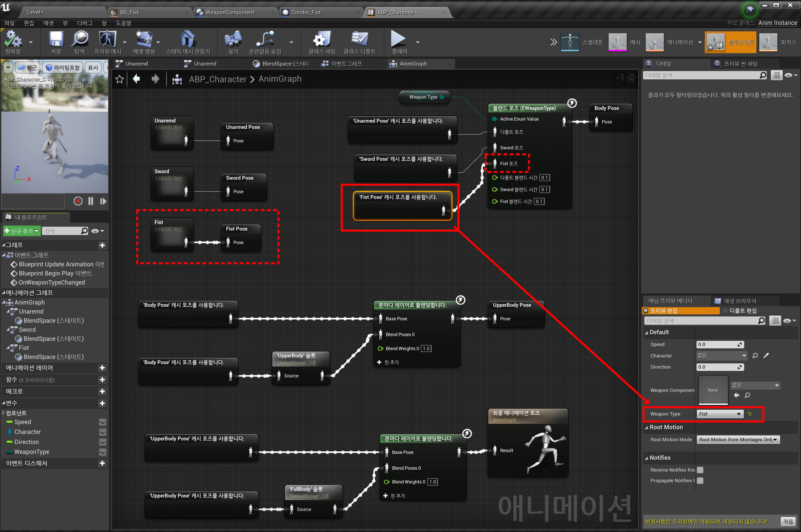Click Apply (적용) button at bottom
The image size is (801, 532).
[x=788, y=521]
